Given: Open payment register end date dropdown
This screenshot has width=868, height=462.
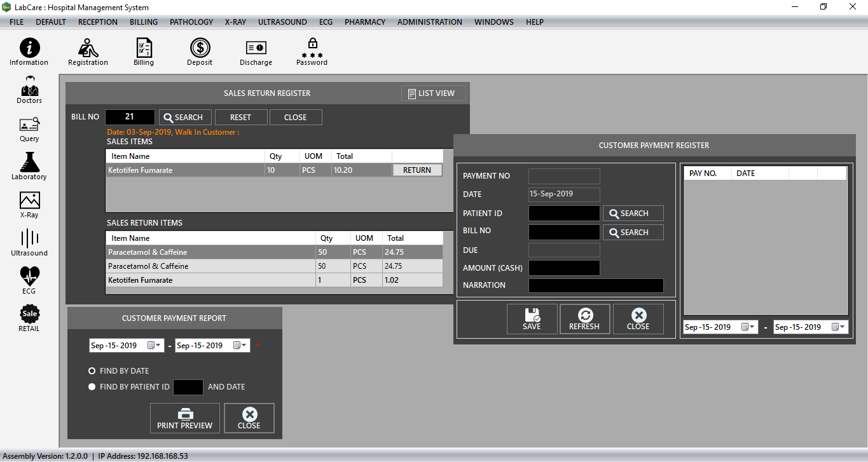Looking at the screenshot, I should point(839,327).
